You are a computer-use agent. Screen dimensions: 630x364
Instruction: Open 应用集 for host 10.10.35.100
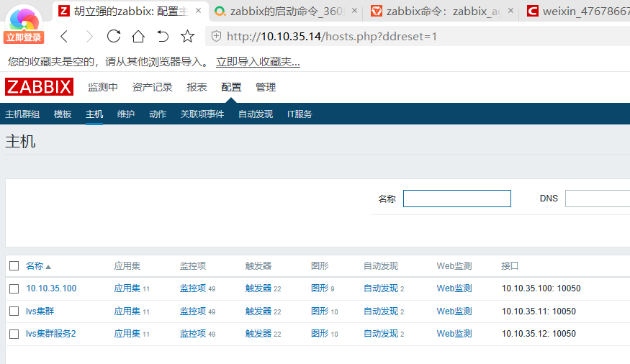click(x=127, y=288)
